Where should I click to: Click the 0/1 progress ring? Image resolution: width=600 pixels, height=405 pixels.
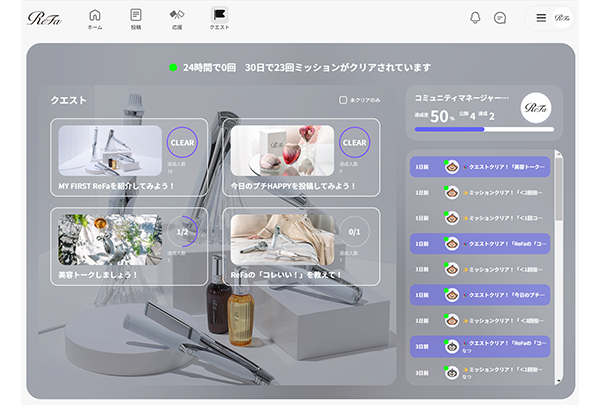(x=354, y=232)
